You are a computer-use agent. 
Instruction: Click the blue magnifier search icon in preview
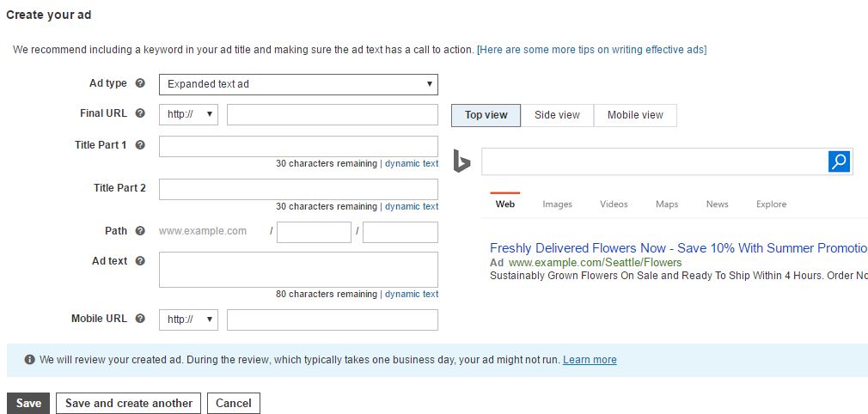839,161
